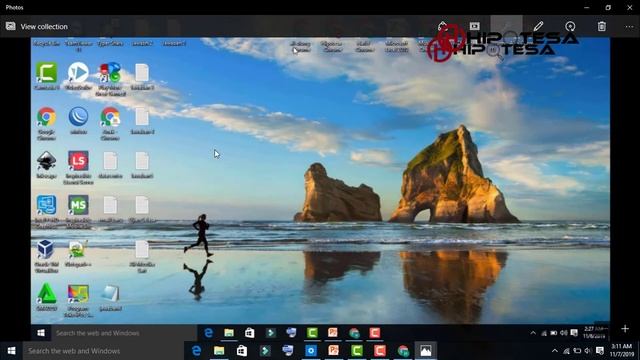The width and height of the screenshot is (640, 360).
Task: Open the network status tray icon
Action: pyautogui.click(x=566, y=351)
